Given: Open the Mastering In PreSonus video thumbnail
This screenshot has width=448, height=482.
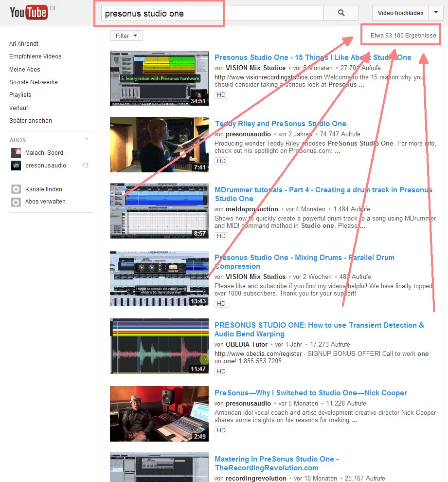Looking at the screenshot, I should (x=160, y=467).
